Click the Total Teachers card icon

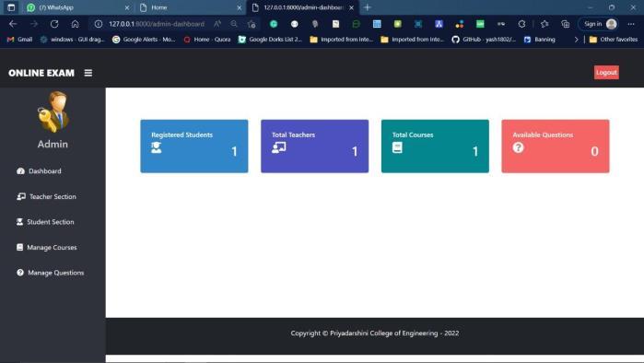click(x=278, y=147)
